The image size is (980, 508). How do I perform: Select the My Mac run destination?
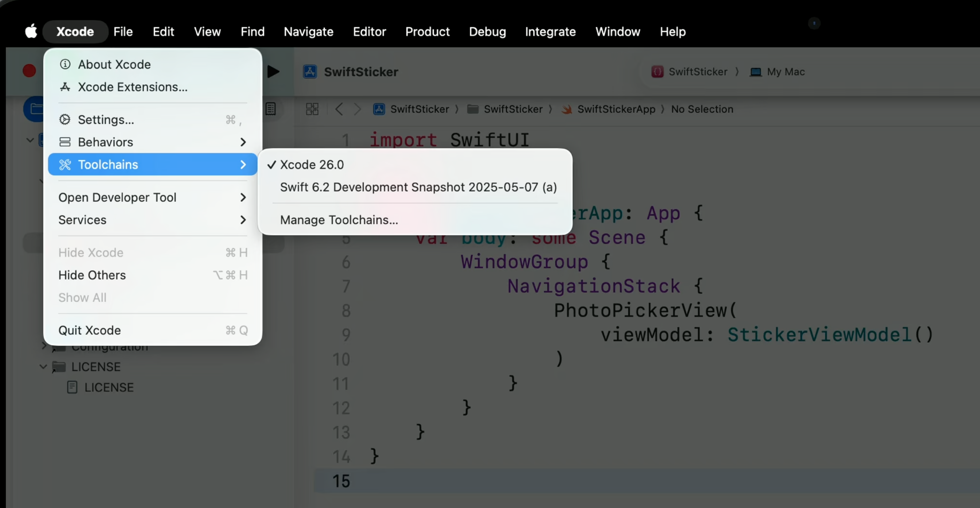click(785, 72)
